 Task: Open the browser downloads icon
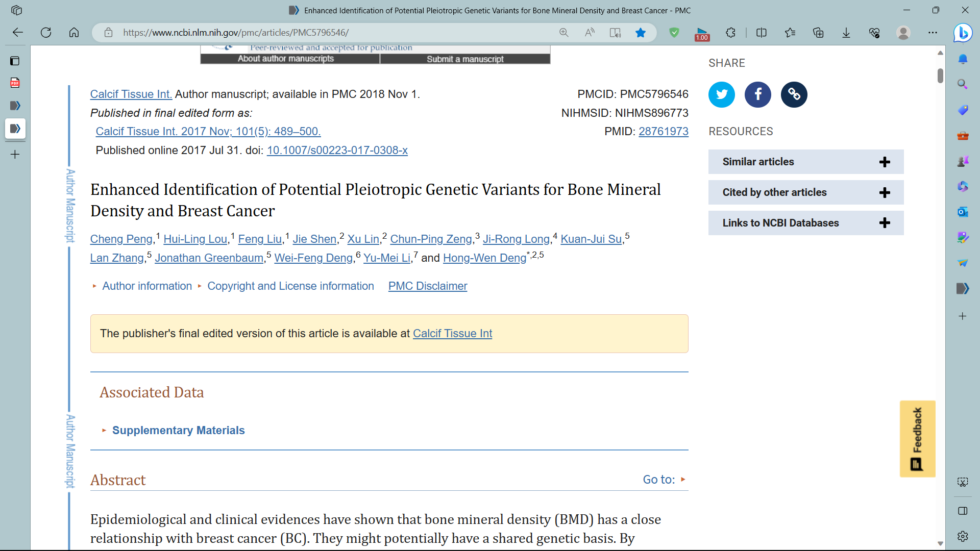(846, 33)
